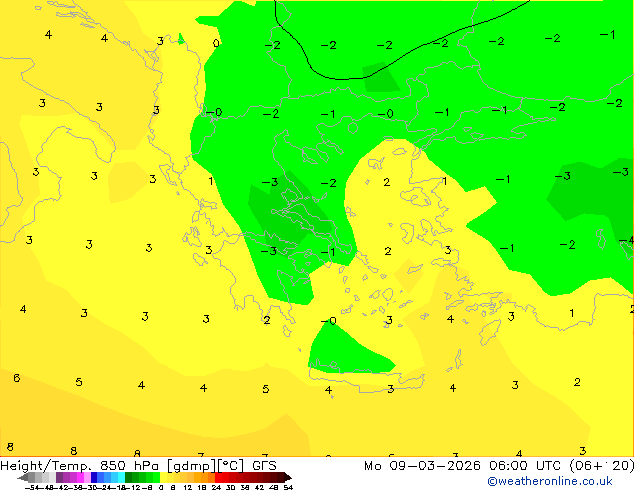Pick the dark blue swatch in the legend
Viewport: 634px width, 490px height.
point(94,477)
